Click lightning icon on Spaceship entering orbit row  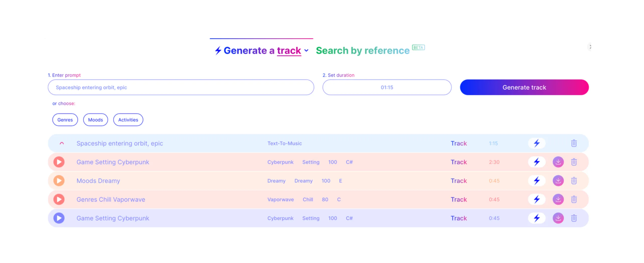pos(536,143)
